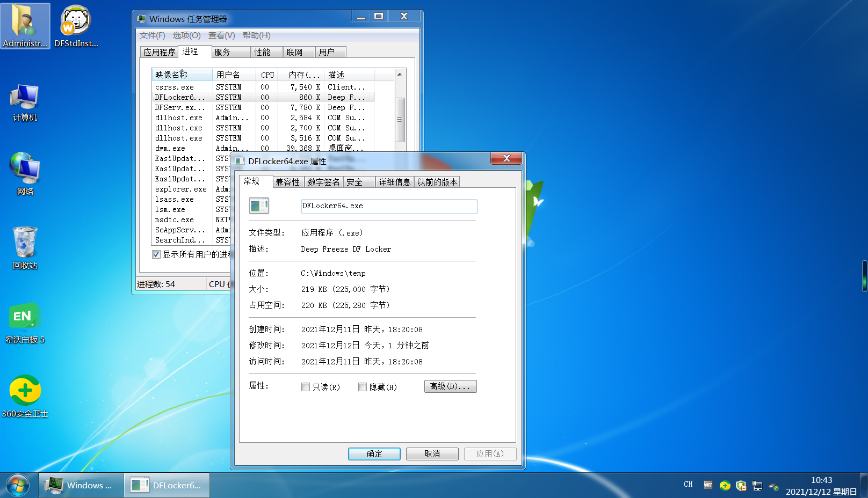
Task: Click the network status icon in the tray
Action: point(758,486)
